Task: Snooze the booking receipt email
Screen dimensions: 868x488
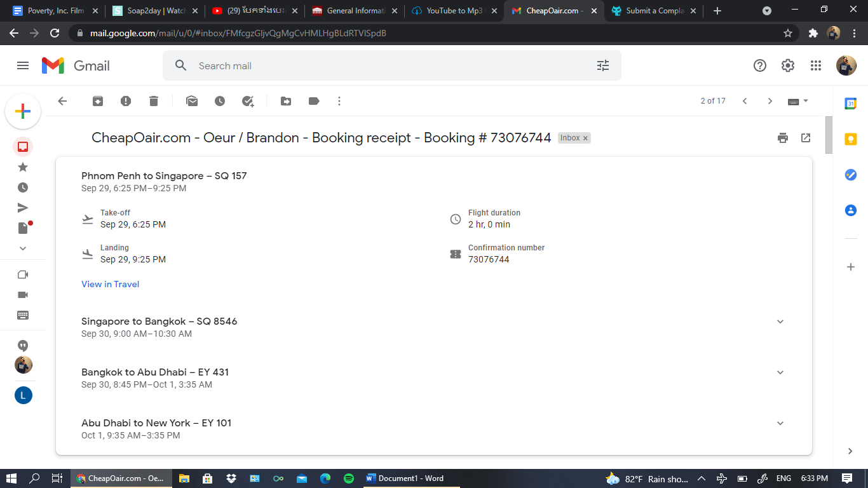Action: click(220, 101)
